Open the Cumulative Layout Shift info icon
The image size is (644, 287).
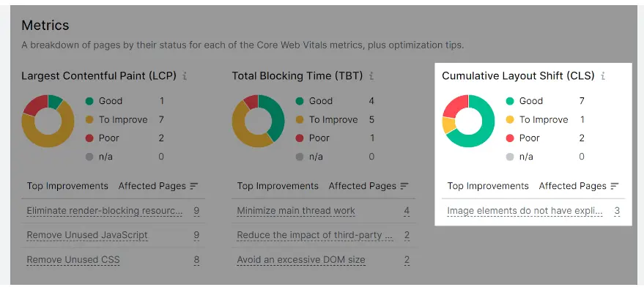click(603, 76)
